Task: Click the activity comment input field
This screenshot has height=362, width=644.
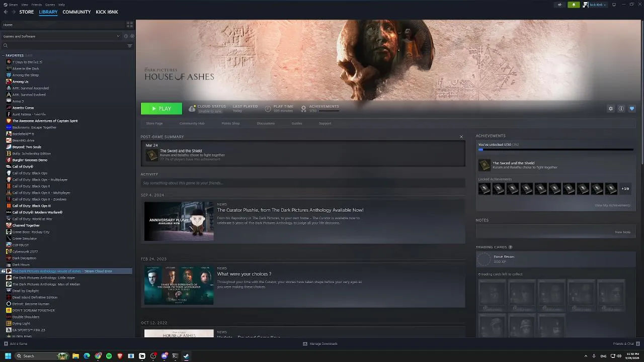Action: (x=303, y=183)
